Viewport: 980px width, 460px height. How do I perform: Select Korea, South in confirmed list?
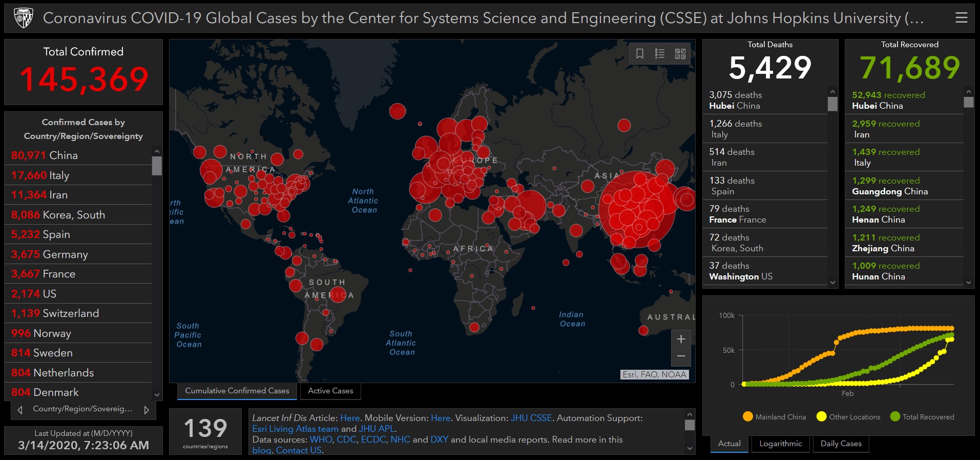[78, 215]
